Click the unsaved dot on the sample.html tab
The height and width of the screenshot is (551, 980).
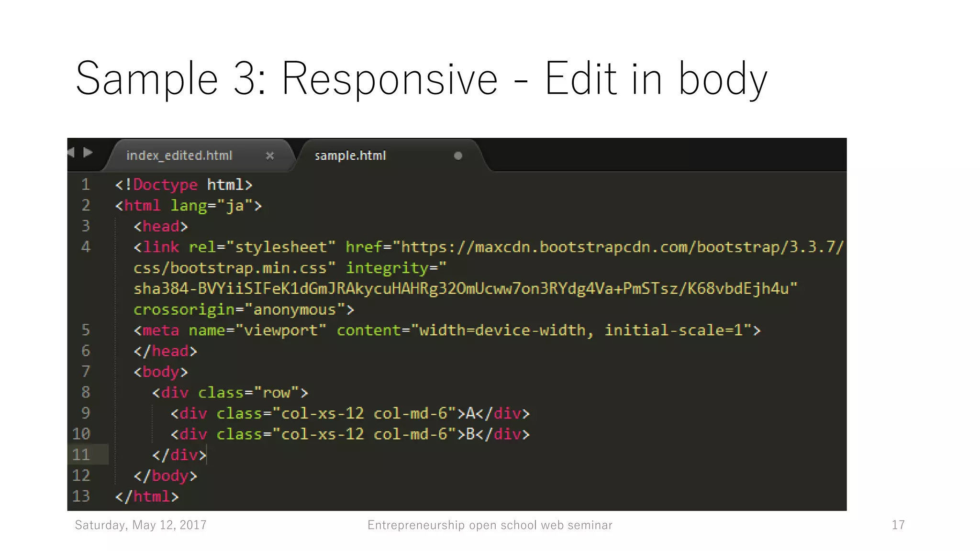pyautogui.click(x=458, y=155)
